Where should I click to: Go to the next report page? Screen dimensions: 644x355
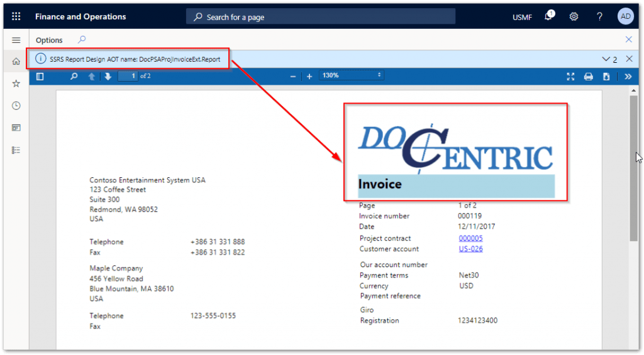click(108, 76)
